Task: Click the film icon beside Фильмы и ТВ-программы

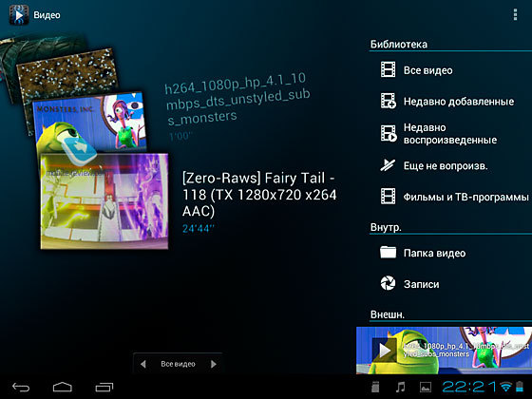Action: pyautogui.click(x=389, y=196)
